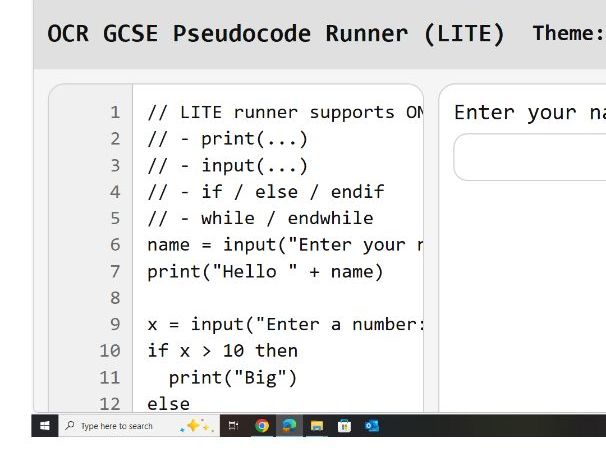Click code line 1 LITE runner comment

click(x=285, y=113)
